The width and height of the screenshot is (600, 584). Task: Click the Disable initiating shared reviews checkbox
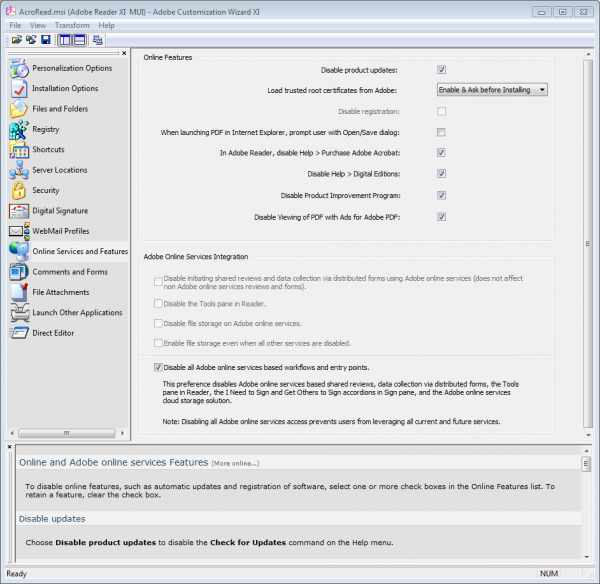click(x=158, y=282)
